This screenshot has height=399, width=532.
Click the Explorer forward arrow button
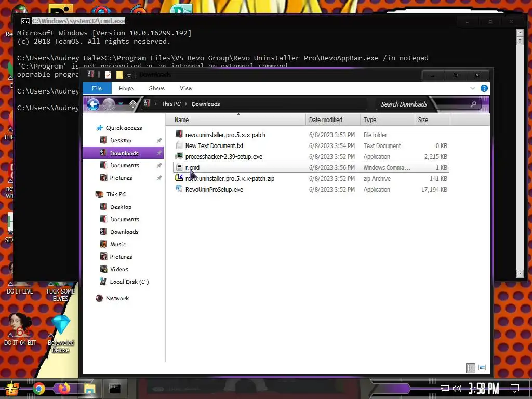point(109,104)
